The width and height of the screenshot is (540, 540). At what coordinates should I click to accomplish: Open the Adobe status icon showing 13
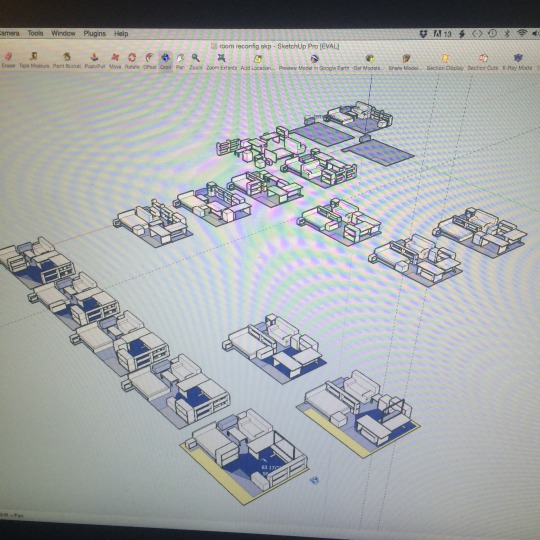click(x=442, y=34)
